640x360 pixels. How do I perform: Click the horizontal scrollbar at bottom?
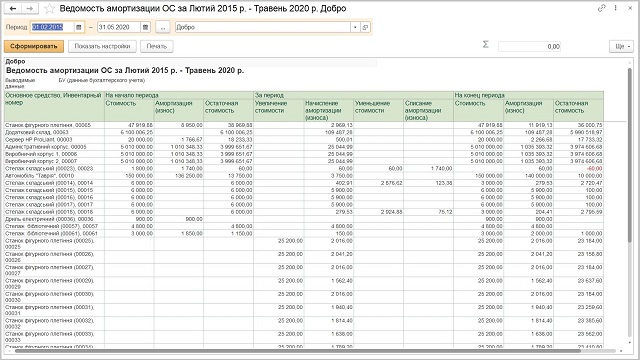297,351
